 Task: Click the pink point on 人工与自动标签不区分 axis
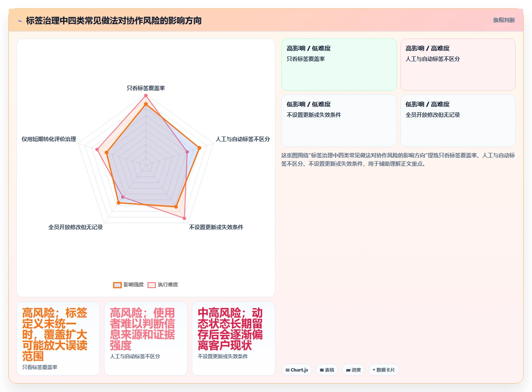point(187,152)
